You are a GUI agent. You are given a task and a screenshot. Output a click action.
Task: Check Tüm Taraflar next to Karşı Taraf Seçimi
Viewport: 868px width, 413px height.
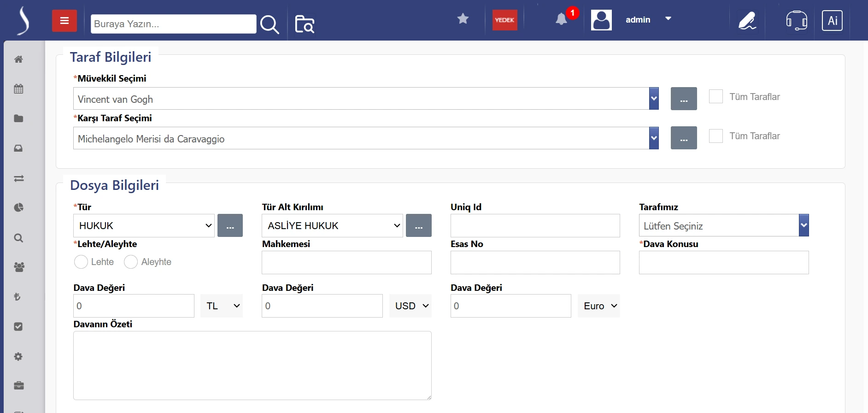click(716, 136)
